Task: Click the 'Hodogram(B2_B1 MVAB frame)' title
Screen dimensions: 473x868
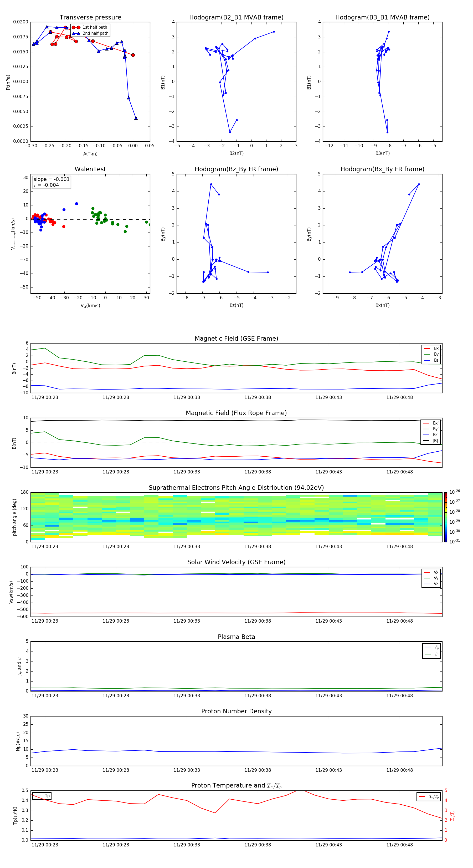Action: [x=236, y=18]
